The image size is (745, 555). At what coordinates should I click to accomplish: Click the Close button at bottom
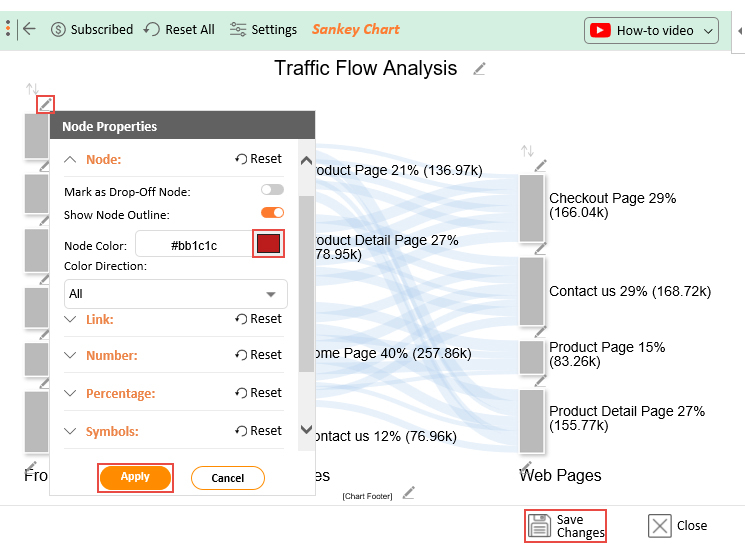tap(678, 526)
